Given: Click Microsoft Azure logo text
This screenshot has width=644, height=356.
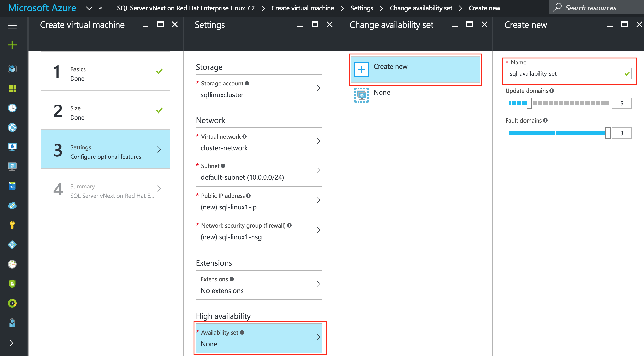Looking at the screenshot, I should (x=42, y=8).
